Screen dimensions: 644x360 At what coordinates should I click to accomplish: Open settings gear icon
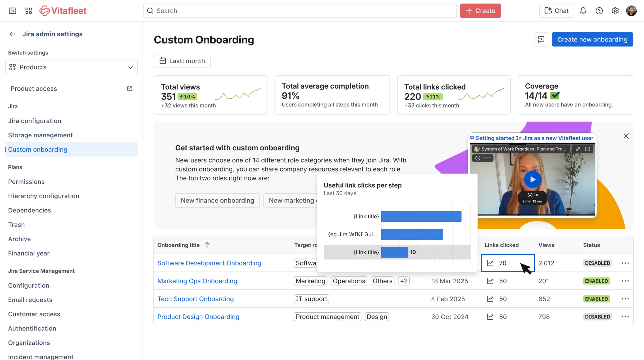[x=615, y=11]
